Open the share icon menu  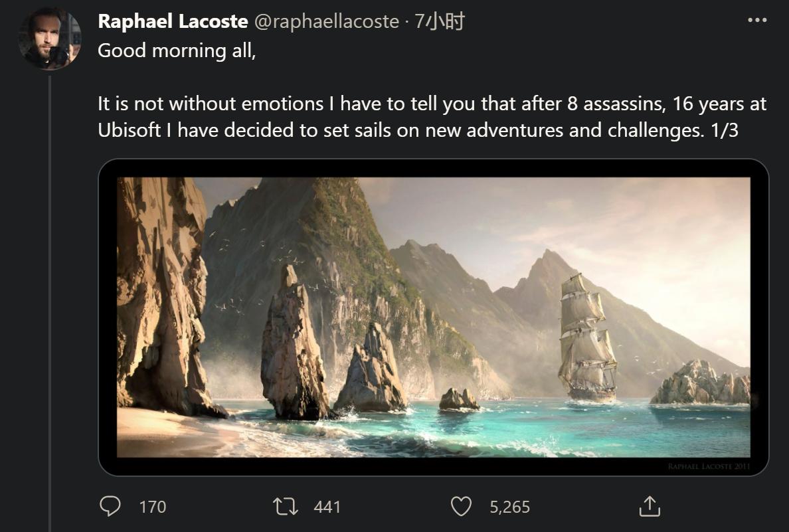tap(650, 507)
